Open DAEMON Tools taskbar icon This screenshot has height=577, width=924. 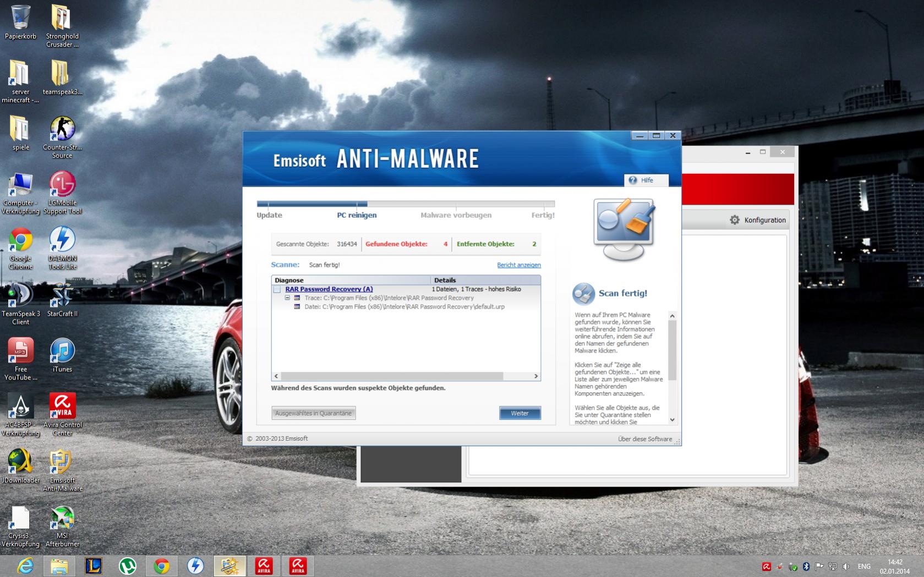(196, 566)
